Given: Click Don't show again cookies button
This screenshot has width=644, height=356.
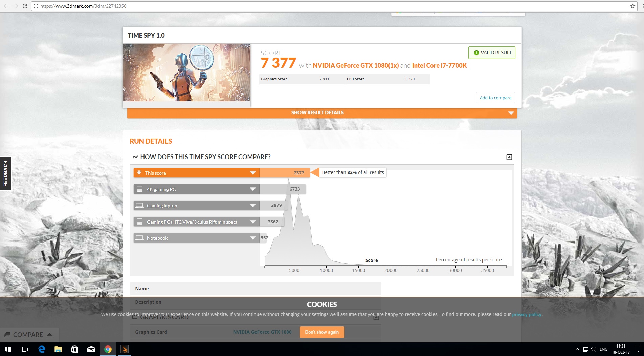Looking at the screenshot, I should 322,332.
